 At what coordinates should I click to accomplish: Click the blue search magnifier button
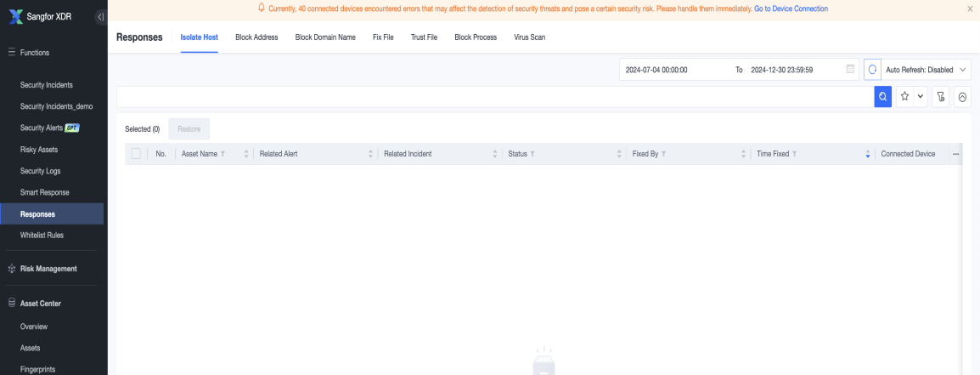tap(882, 96)
